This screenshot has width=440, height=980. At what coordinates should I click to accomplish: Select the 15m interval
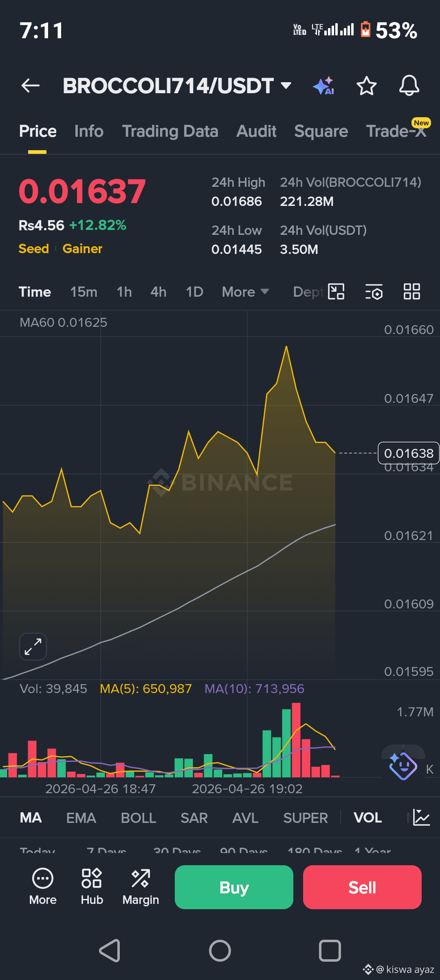click(x=84, y=292)
